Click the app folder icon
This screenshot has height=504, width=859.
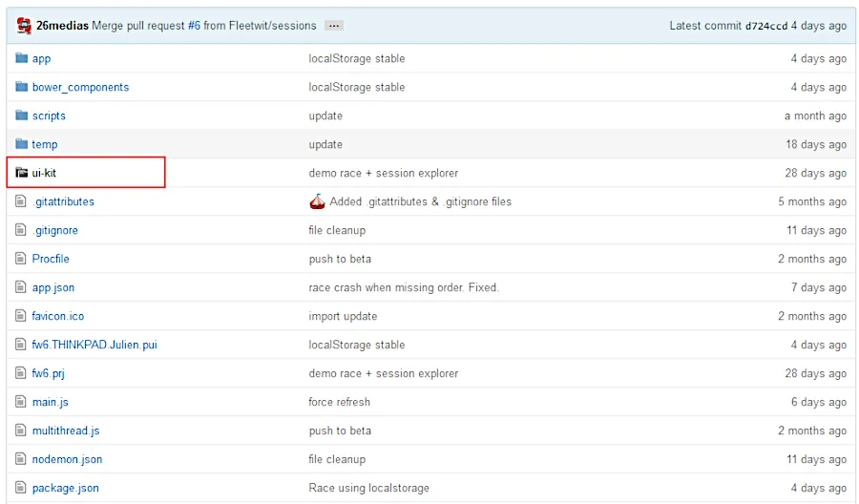pos(22,58)
